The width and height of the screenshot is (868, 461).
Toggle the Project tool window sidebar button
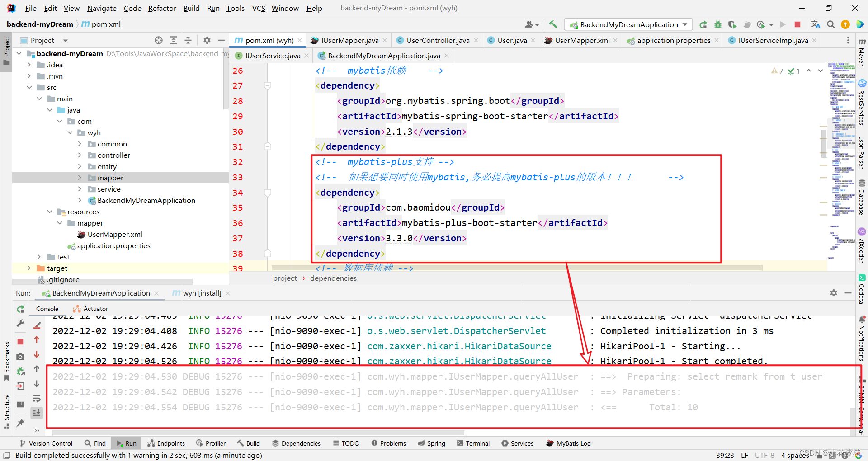(x=6, y=50)
